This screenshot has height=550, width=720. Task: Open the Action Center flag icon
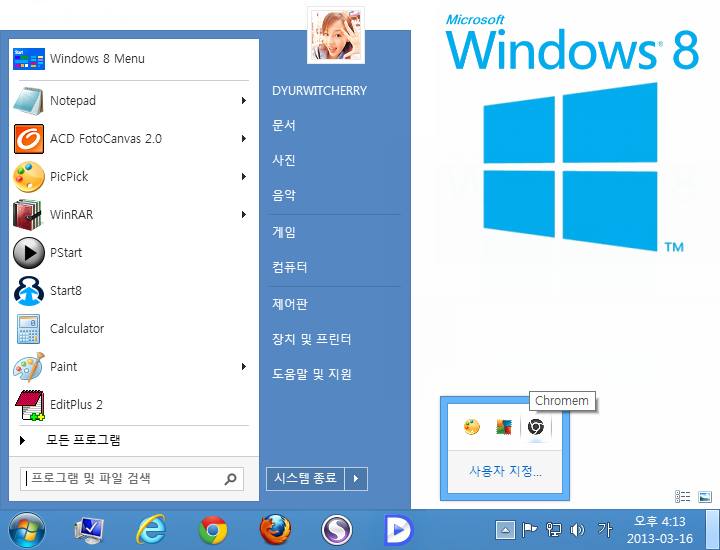pyautogui.click(x=530, y=529)
